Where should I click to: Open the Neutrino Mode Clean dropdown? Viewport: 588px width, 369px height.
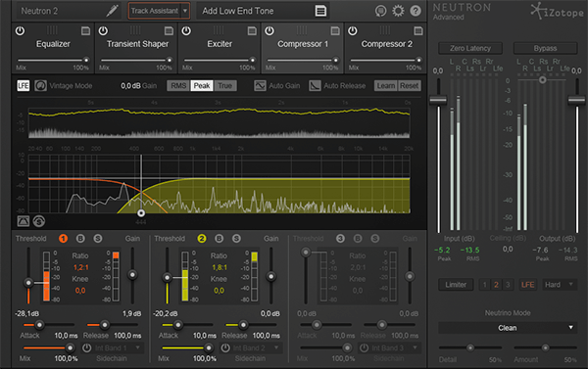coord(508,328)
